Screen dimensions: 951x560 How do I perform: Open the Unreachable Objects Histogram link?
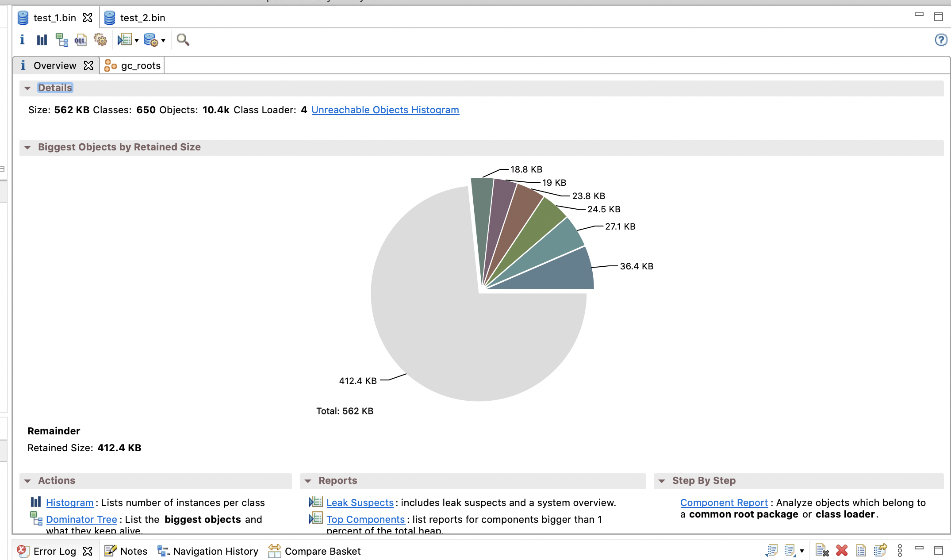click(x=385, y=110)
